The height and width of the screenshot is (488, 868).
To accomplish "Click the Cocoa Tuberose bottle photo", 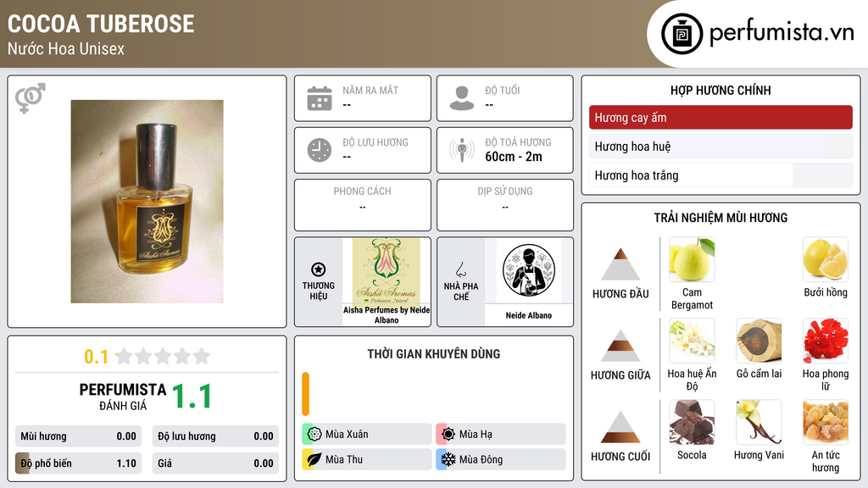I will pyautogui.click(x=147, y=202).
